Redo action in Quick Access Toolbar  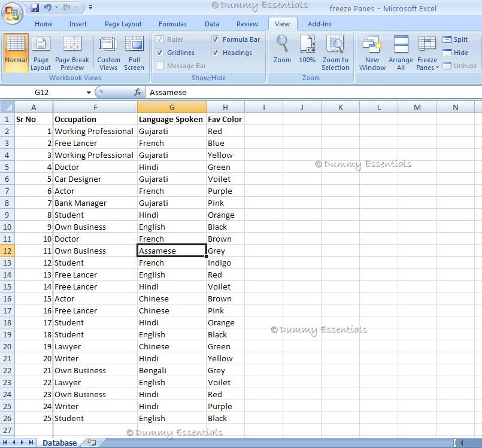point(66,7)
